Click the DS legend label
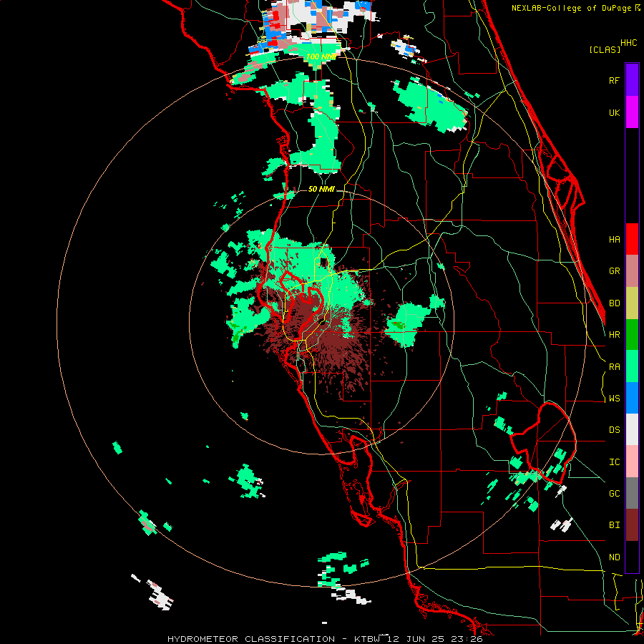 coord(614,430)
